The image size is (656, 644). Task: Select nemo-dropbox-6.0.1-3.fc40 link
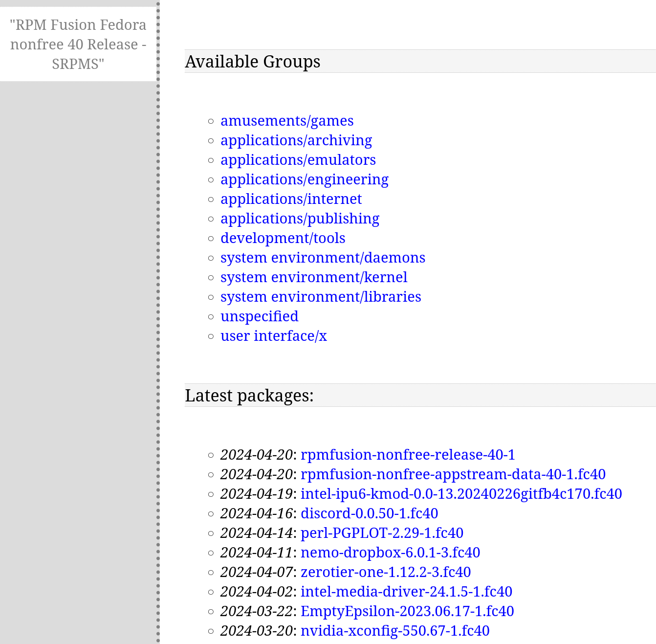point(391,553)
